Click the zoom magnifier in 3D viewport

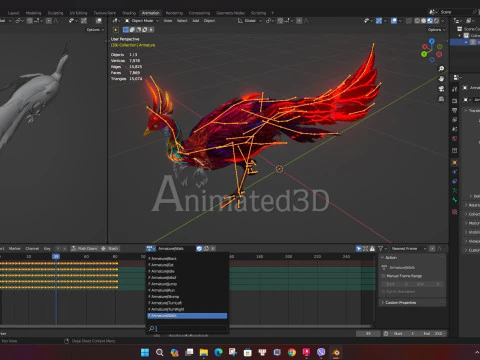(x=441, y=69)
